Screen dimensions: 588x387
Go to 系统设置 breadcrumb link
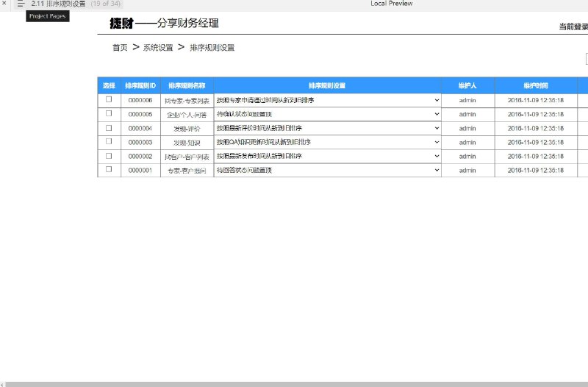[x=158, y=48]
